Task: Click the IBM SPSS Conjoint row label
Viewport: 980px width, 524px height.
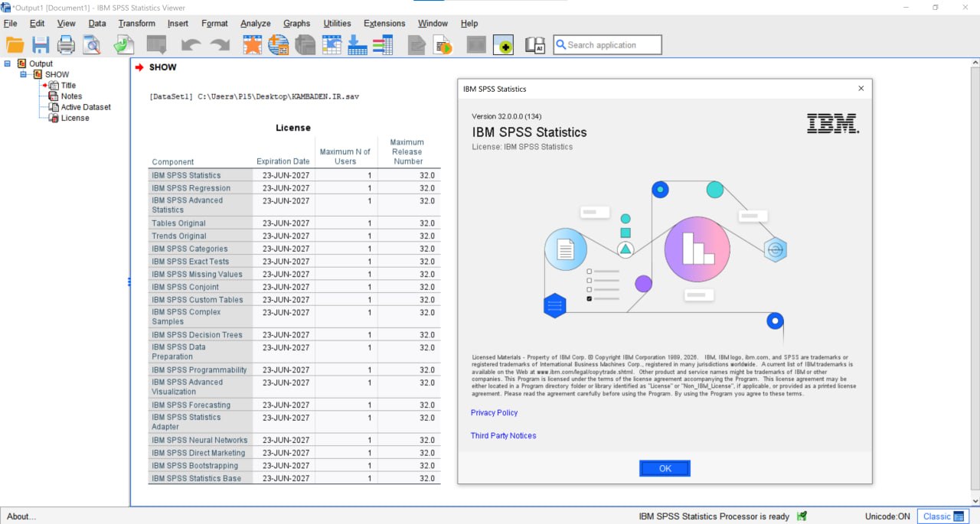Action: point(185,288)
